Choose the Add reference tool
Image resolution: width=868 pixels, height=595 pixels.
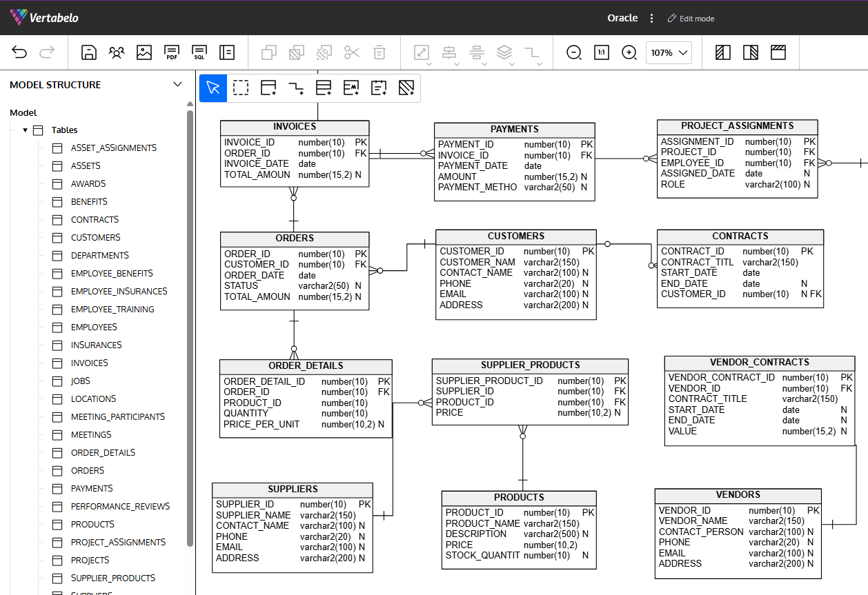click(x=296, y=88)
